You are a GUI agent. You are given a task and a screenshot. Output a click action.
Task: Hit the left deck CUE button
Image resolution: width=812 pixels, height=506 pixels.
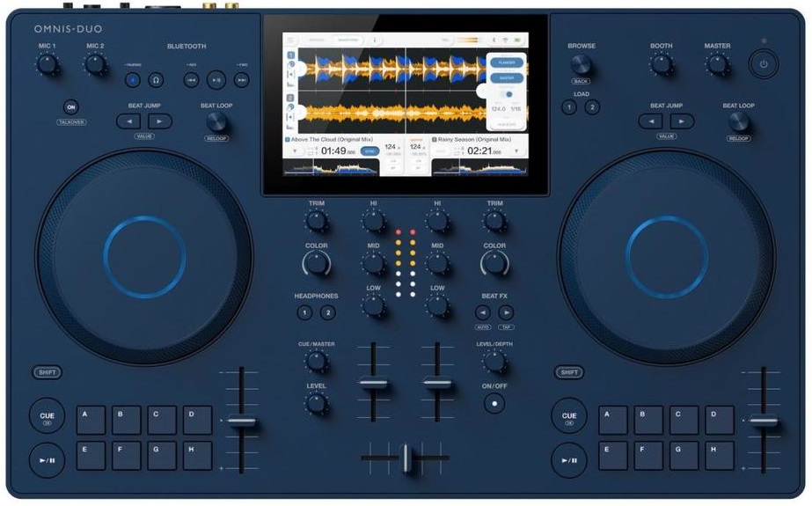[x=48, y=416]
